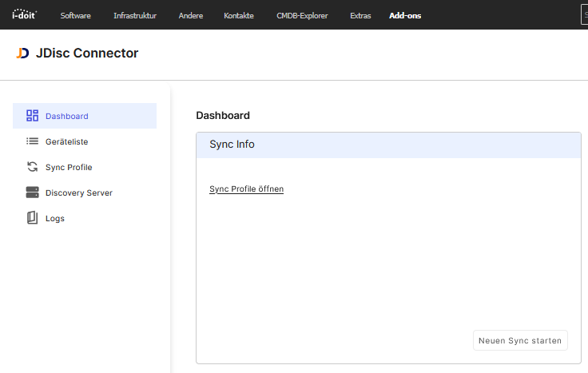Open the Software menu
The width and height of the screenshot is (588, 373).
[75, 15]
